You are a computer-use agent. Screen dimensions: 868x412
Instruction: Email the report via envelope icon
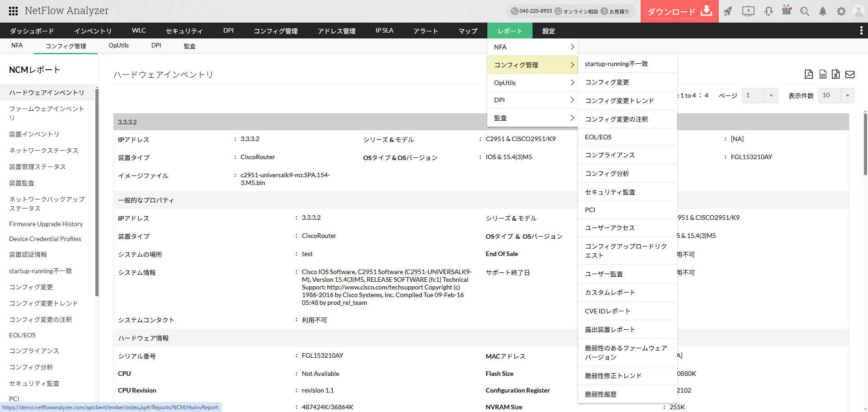[x=850, y=75]
